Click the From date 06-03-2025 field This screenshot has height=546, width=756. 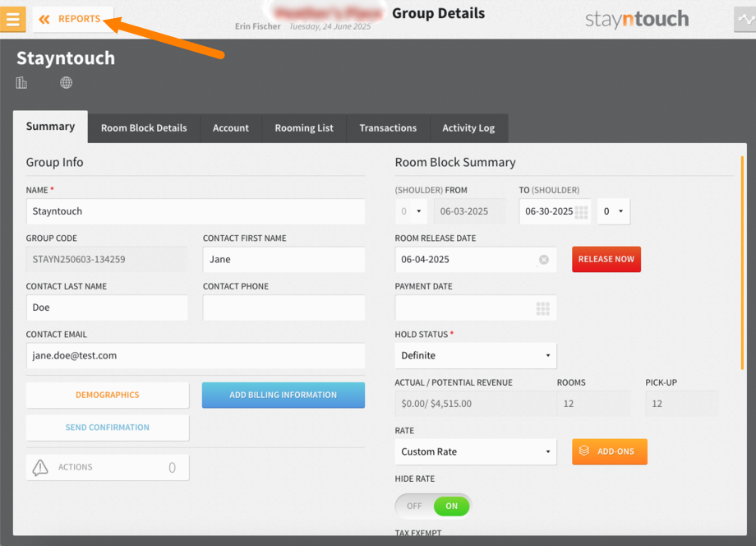469,211
